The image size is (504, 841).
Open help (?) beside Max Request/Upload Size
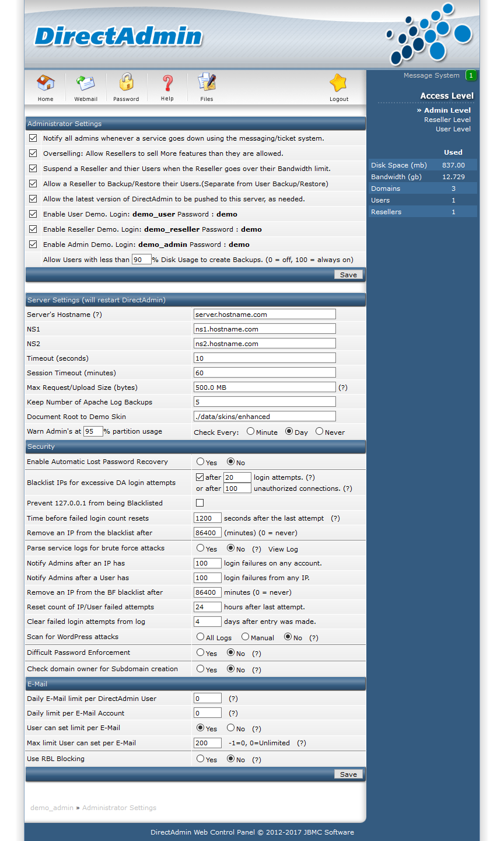pyautogui.click(x=343, y=388)
